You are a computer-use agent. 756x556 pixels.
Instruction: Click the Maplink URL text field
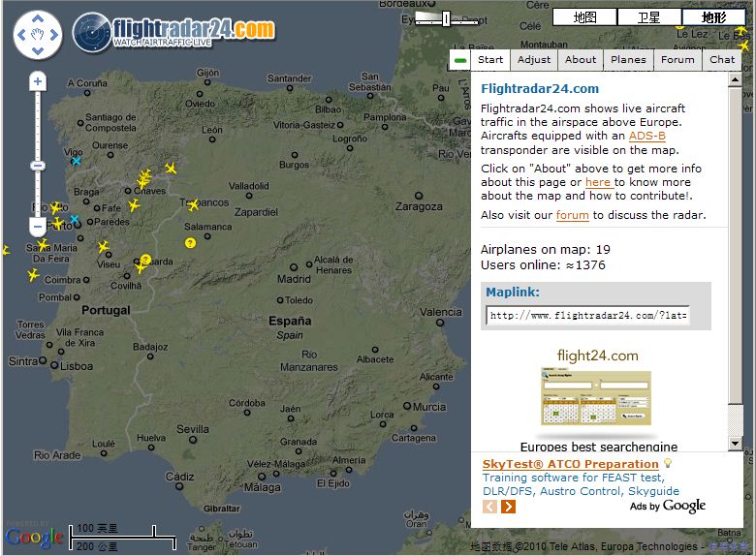tap(587, 316)
